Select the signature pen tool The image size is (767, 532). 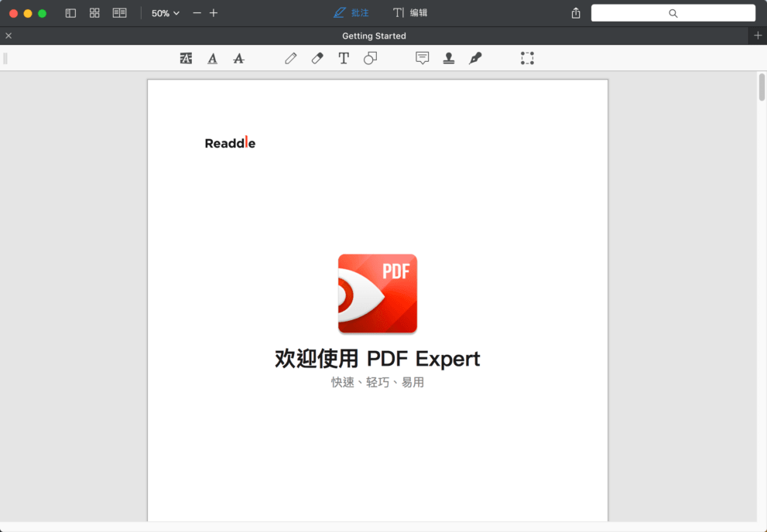point(475,58)
